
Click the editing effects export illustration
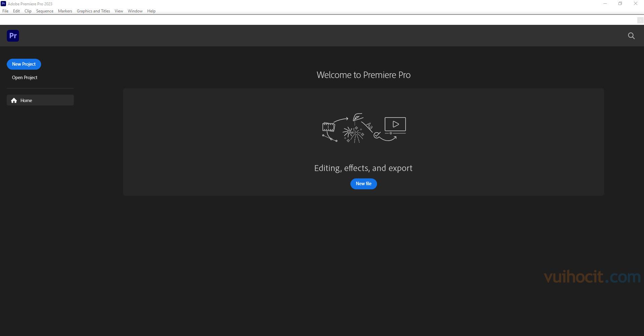click(x=364, y=128)
